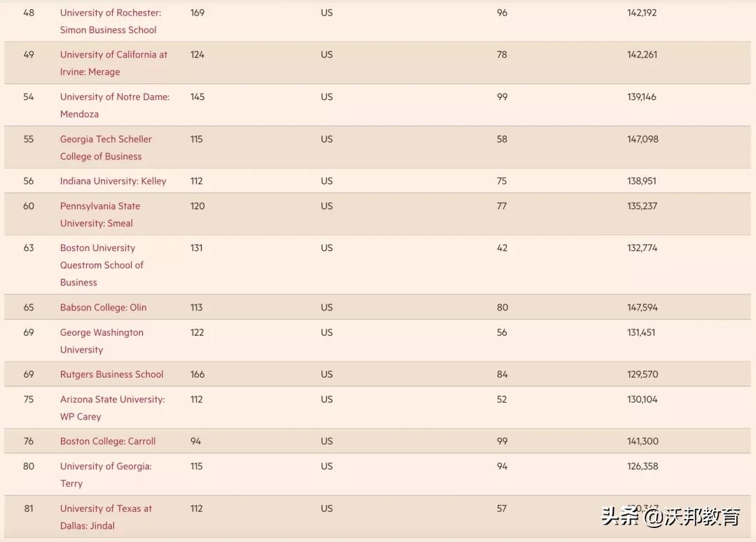
Task: Select rank 76 for Boston College
Action: coord(29,441)
